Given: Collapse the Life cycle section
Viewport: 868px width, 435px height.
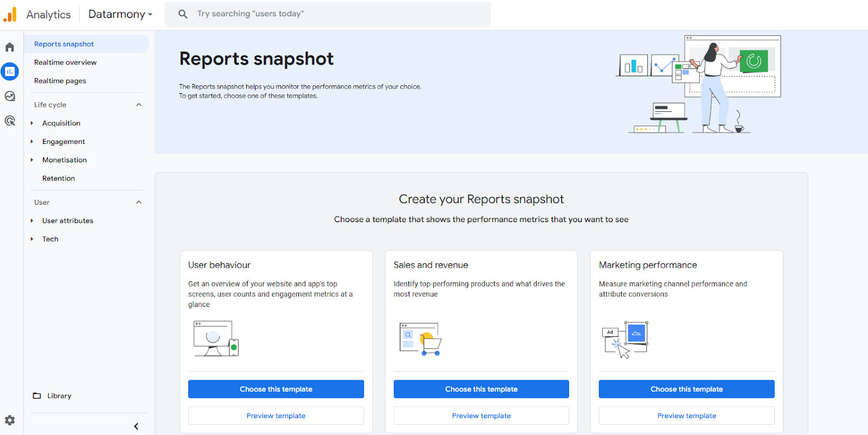Looking at the screenshot, I should [x=139, y=105].
